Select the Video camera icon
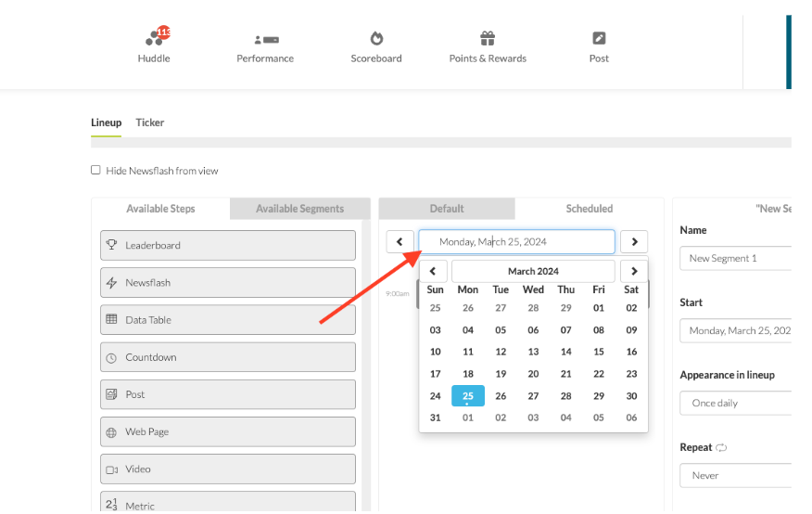 [111, 469]
